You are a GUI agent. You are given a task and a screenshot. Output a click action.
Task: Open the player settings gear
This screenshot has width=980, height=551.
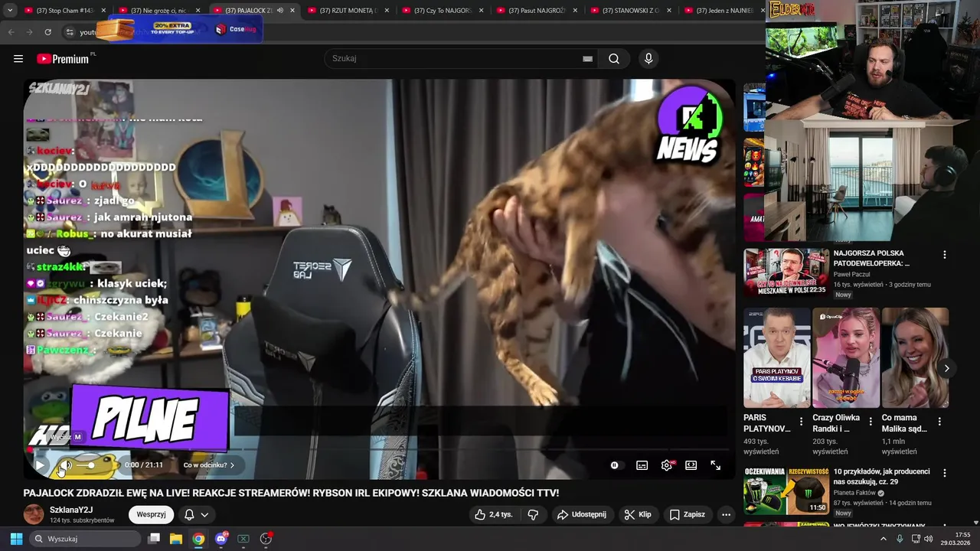point(667,465)
